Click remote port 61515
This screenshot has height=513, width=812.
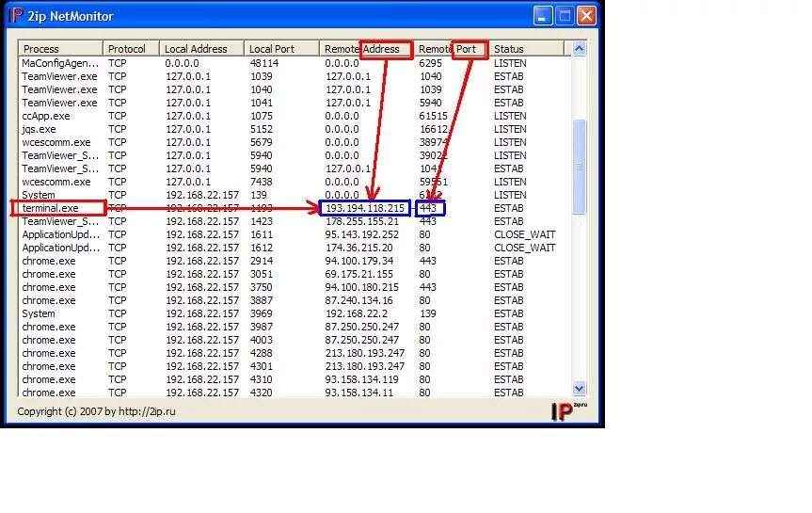point(433,116)
